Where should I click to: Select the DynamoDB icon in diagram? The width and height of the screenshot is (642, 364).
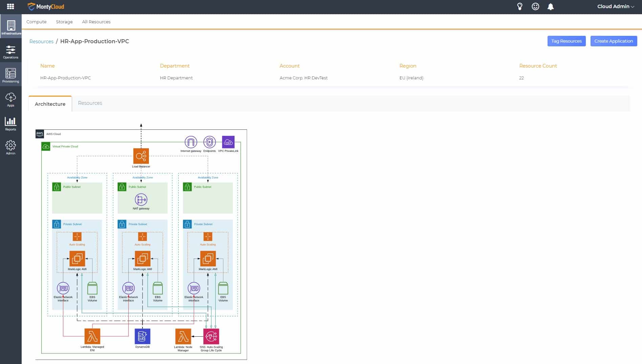[142, 336]
